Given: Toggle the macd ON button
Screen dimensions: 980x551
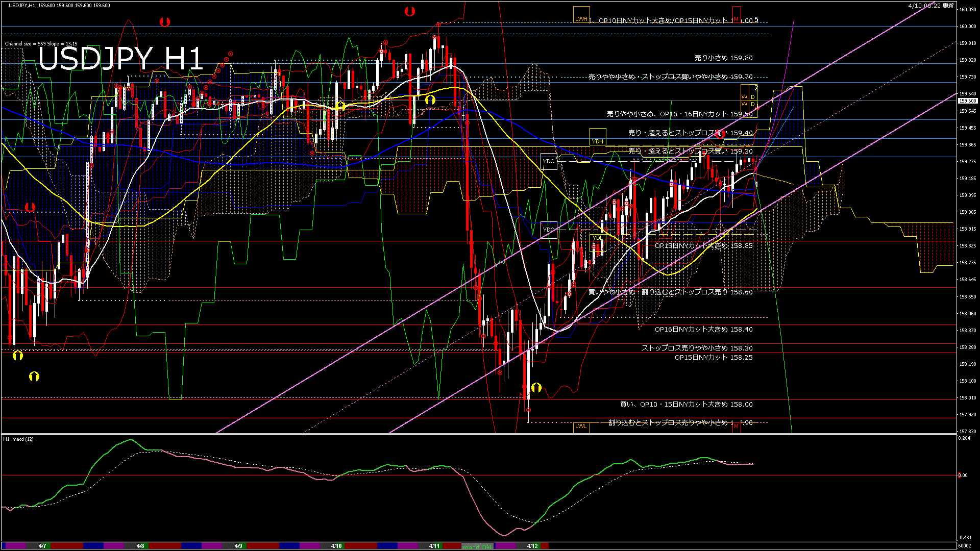Looking at the screenshot, I should [x=477, y=546].
